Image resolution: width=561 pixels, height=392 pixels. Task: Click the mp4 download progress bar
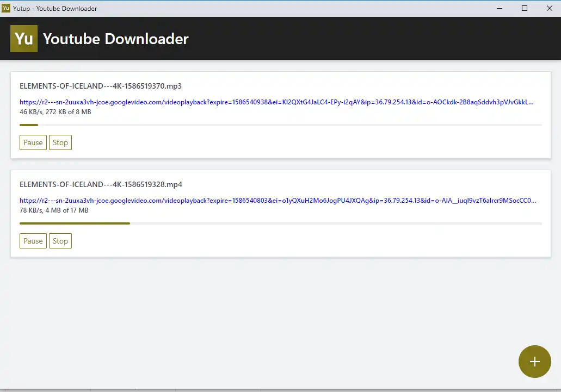click(281, 223)
